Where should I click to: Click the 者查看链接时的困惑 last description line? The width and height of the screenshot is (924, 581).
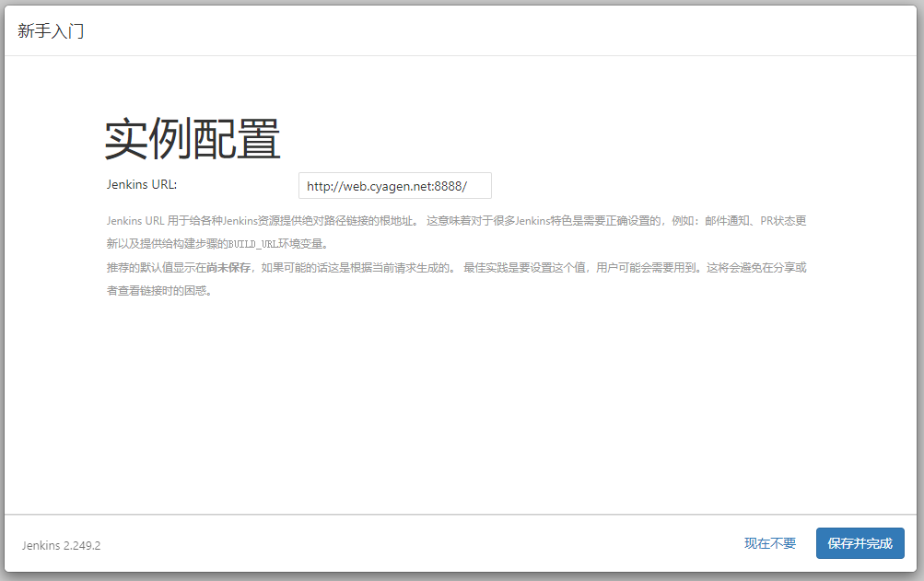pyautogui.click(x=159, y=291)
